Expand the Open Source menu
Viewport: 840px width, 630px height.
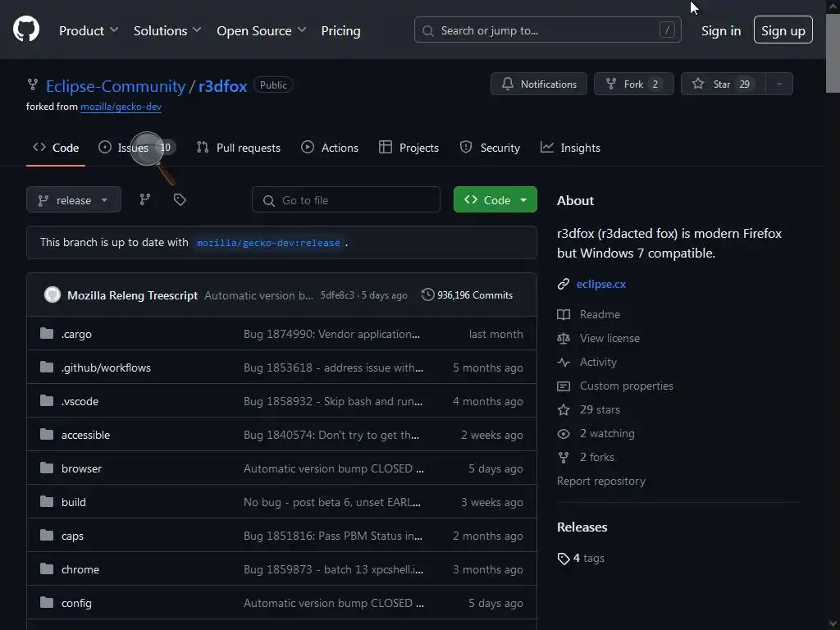[262, 30]
